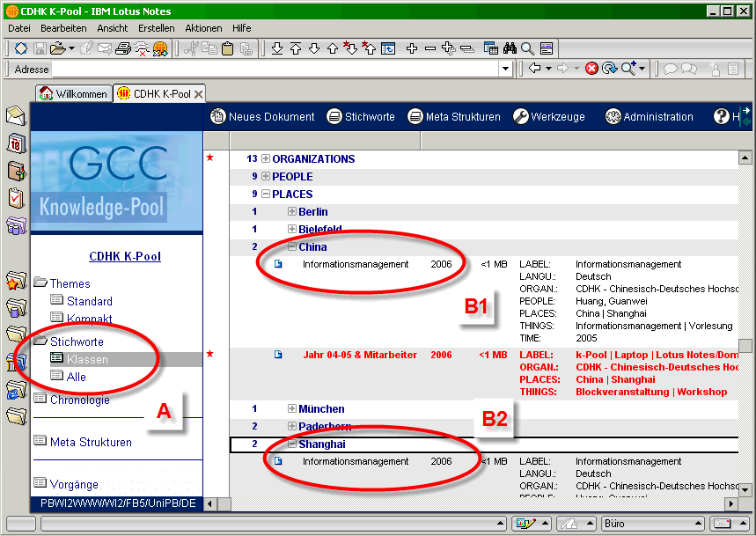Collapse the Shanghai subcategory
Image resolution: width=756 pixels, height=536 pixels.
(291, 444)
